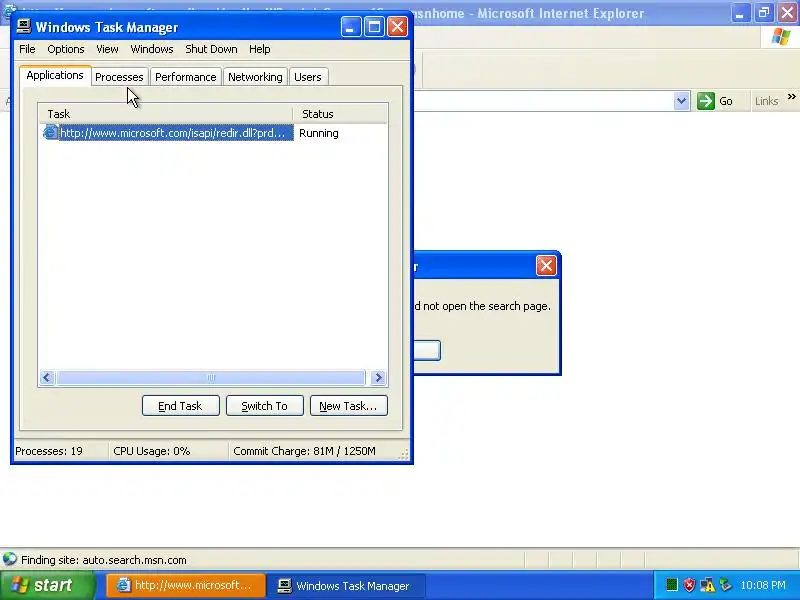
Task: Expand the Links toolbar chevron
Action: pyautogui.click(x=791, y=96)
